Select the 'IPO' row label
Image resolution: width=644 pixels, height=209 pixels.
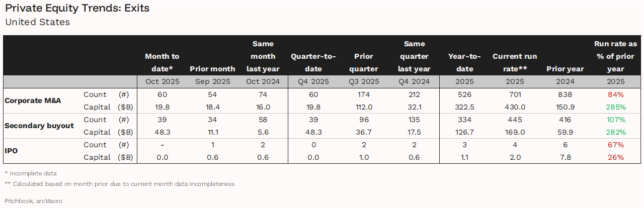click(x=11, y=151)
